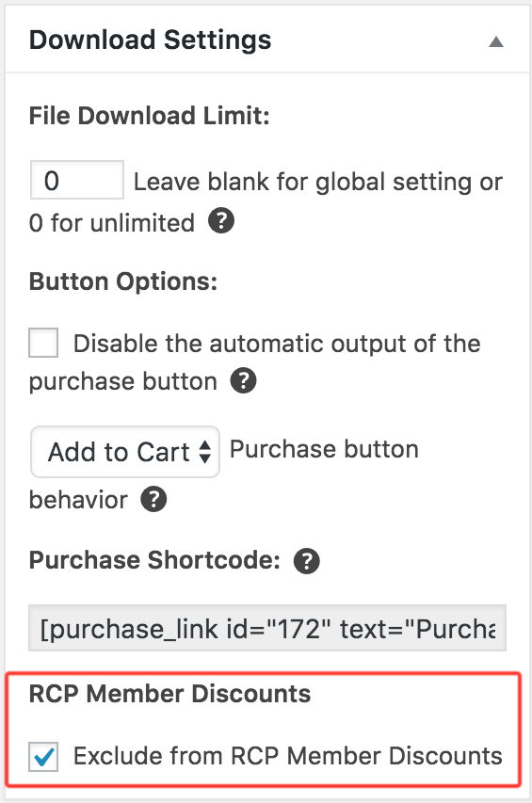Click the 'Purchase Shortcode:' label text
The height and width of the screenshot is (803, 532).
(x=154, y=560)
